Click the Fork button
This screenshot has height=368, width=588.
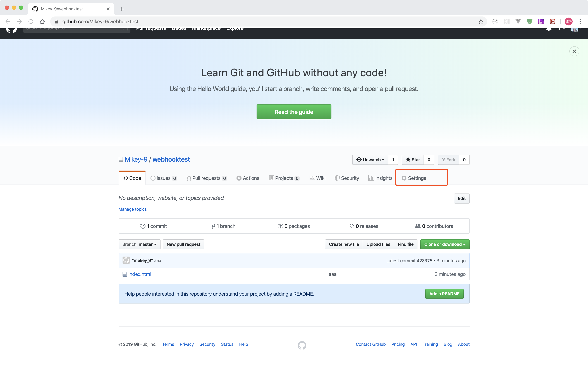click(x=449, y=160)
